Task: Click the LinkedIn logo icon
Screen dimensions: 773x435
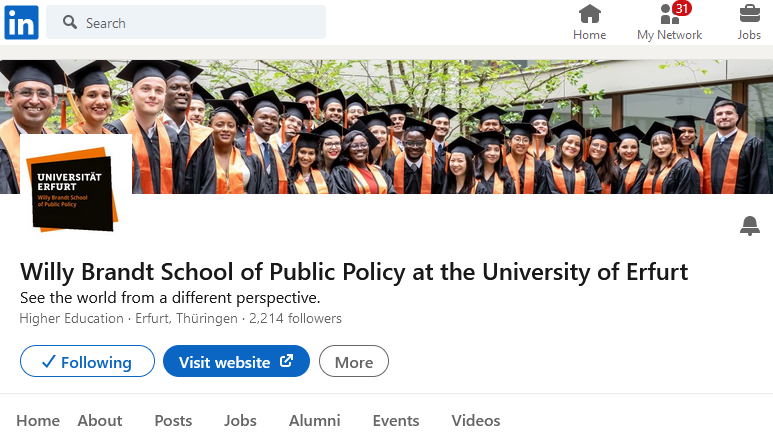Action: (x=21, y=22)
